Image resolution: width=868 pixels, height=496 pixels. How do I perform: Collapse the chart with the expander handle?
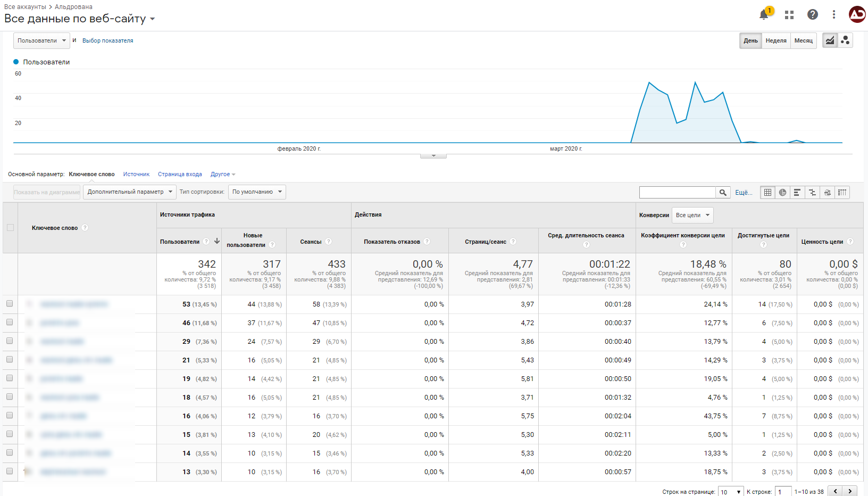(433, 156)
